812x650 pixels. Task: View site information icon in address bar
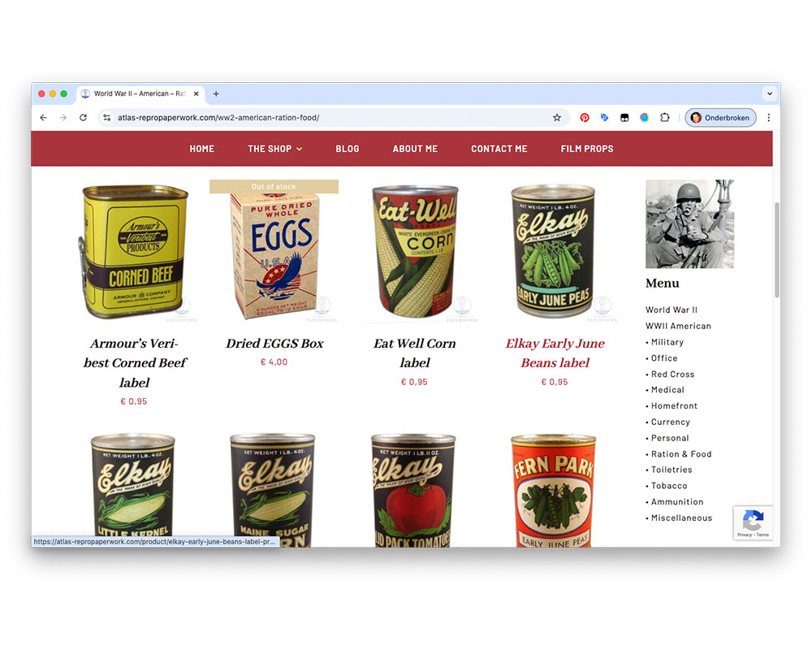point(106,118)
